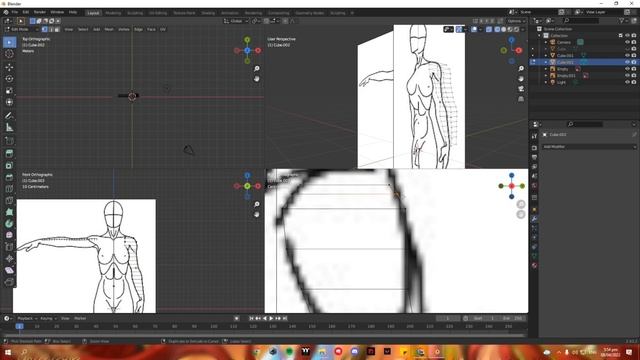Expand Light item in outliner
The width and height of the screenshot is (640, 360).
coord(546,82)
